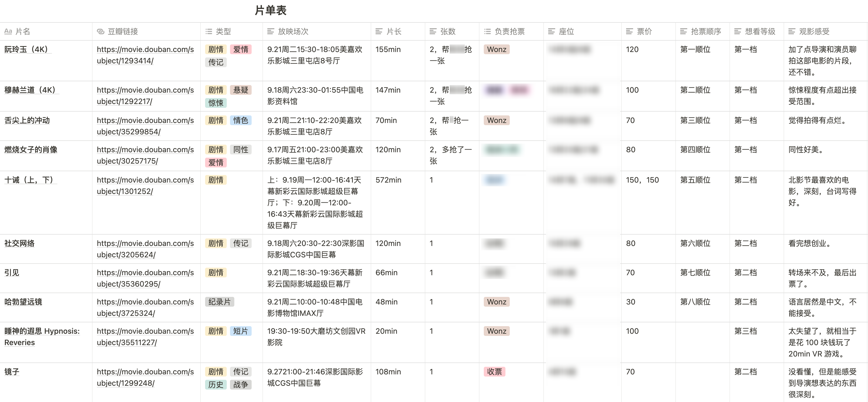Open the 穆赫兰道（4K）page title
The image size is (868, 402).
click(30, 90)
